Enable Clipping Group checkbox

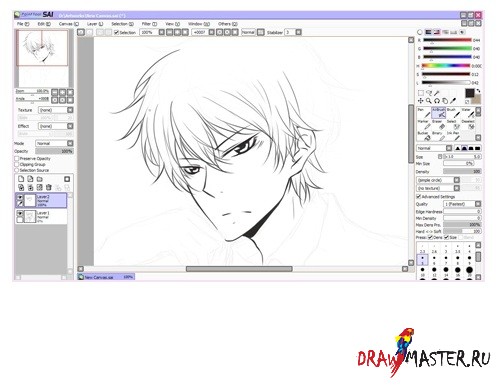point(17,164)
